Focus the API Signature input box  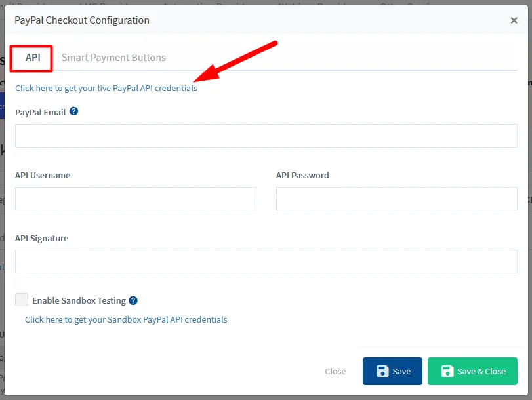point(266,262)
